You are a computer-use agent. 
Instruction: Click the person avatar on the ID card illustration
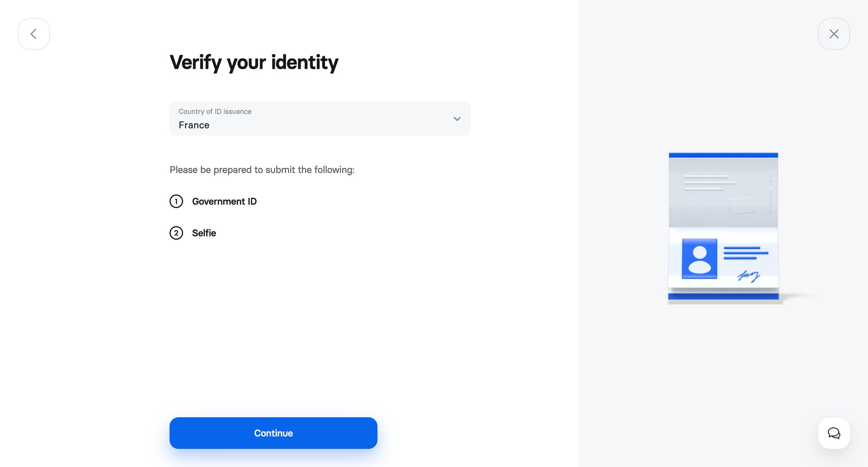[699, 259]
